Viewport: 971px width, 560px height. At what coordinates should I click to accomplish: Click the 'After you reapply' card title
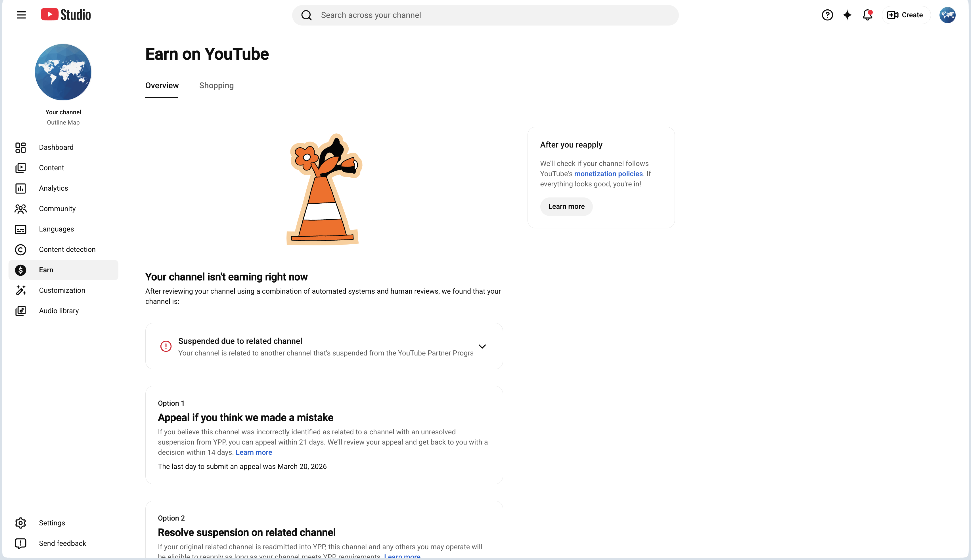click(x=571, y=145)
